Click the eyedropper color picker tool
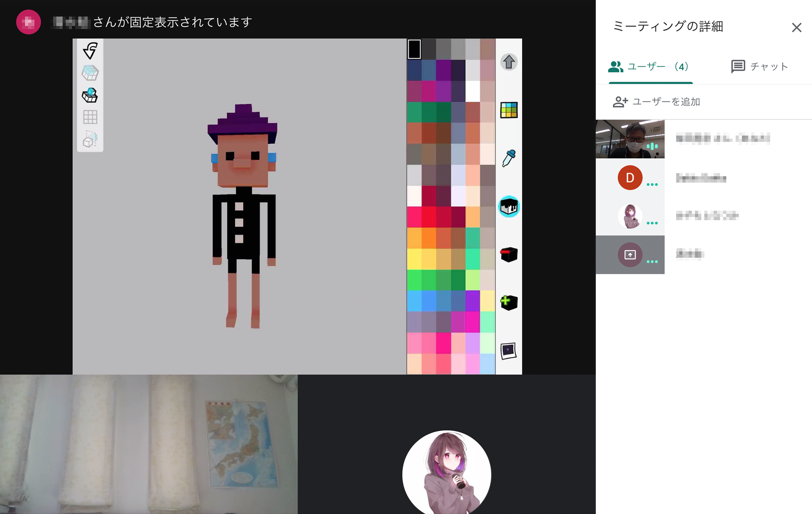This screenshot has height=514, width=812. click(508, 158)
